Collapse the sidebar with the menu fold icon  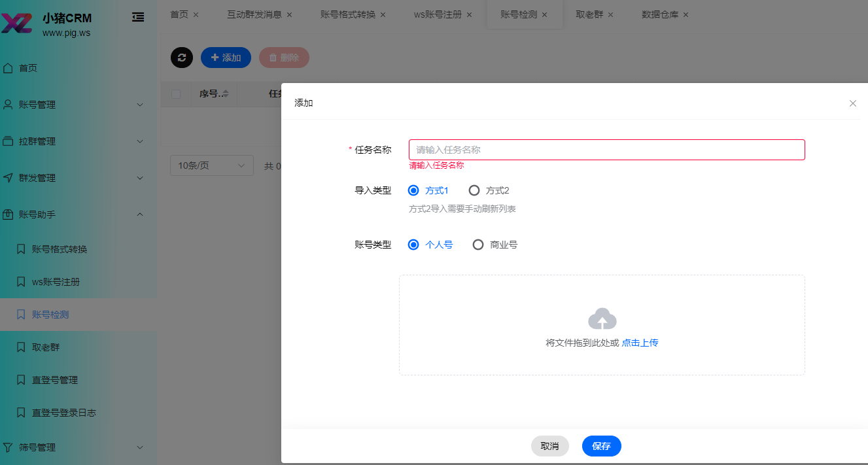tap(138, 18)
